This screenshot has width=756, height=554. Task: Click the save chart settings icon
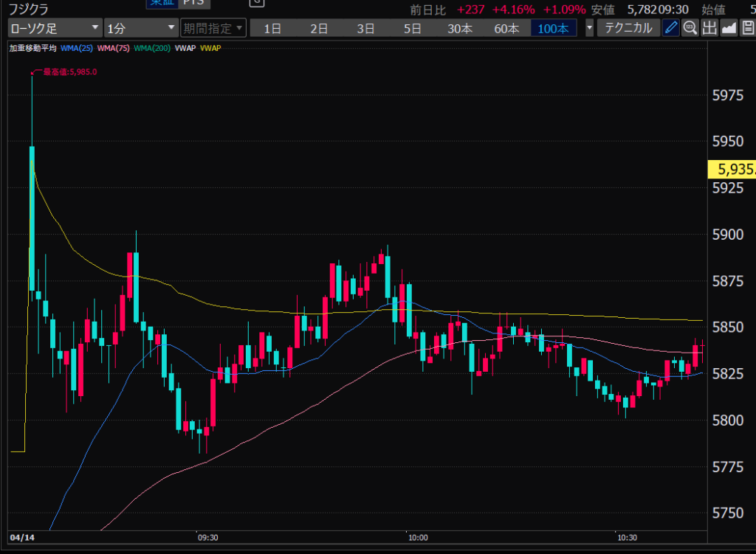[x=747, y=29]
